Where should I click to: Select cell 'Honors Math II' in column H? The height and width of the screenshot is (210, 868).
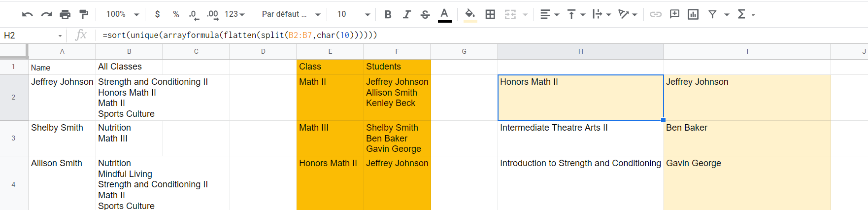(x=581, y=98)
